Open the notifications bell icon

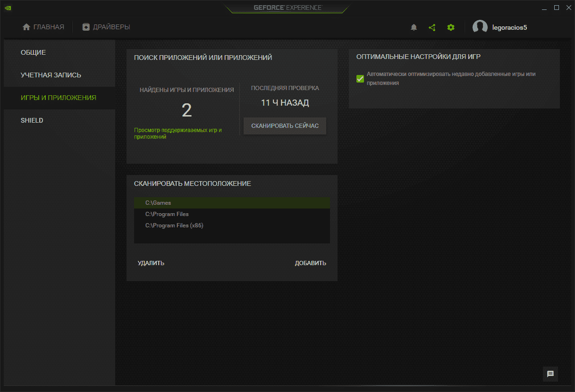[x=414, y=27]
